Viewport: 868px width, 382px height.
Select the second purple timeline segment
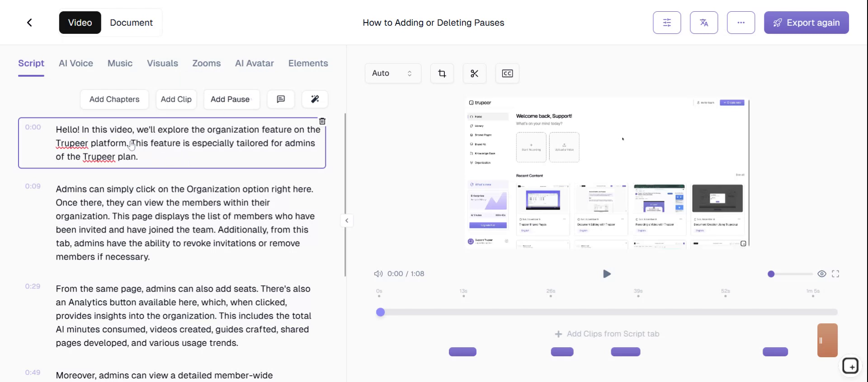tap(562, 352)
